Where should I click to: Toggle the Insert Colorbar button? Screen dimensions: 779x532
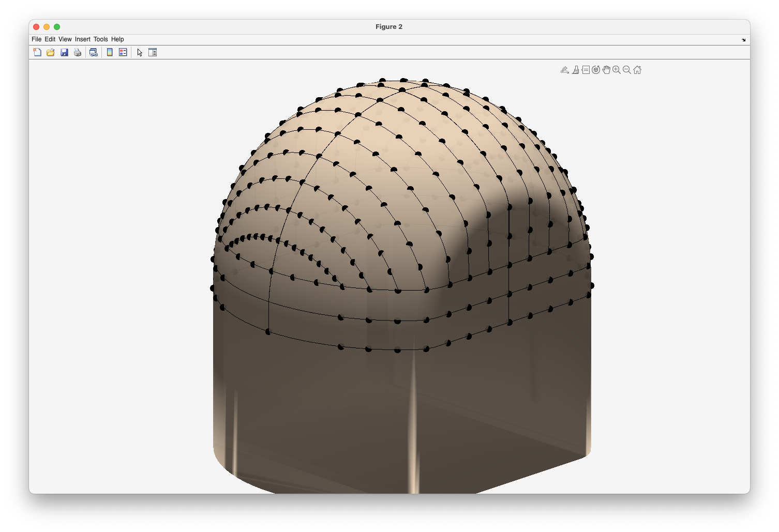point(110,52)
